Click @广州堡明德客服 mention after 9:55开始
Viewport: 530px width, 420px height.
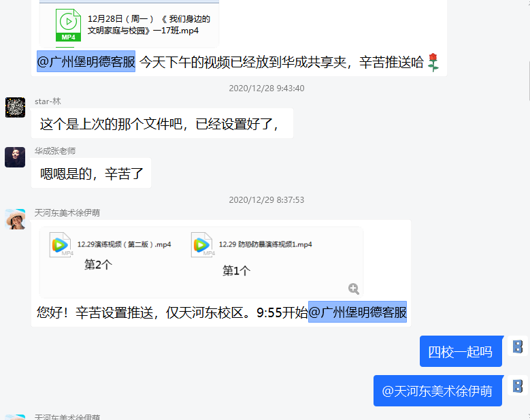coord(357,312)
